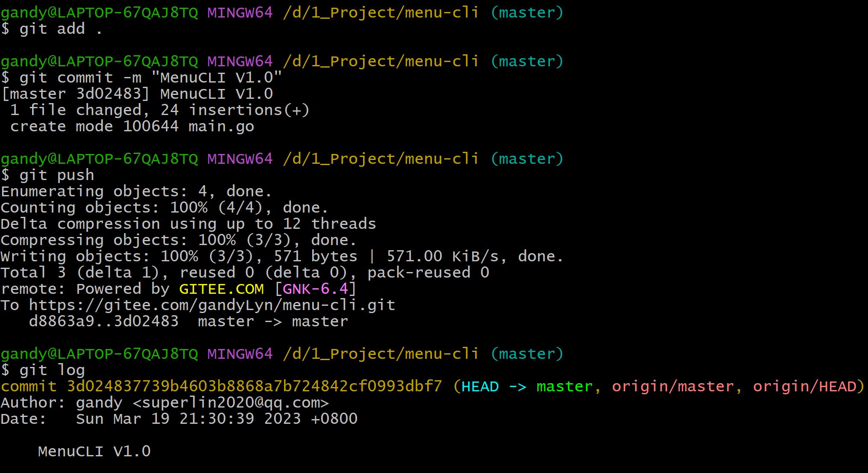The width and height of the screenshot is (868, 473).
Task: Click the 'create mode 100644 main.go' line
Action: [x=132, y=127]
